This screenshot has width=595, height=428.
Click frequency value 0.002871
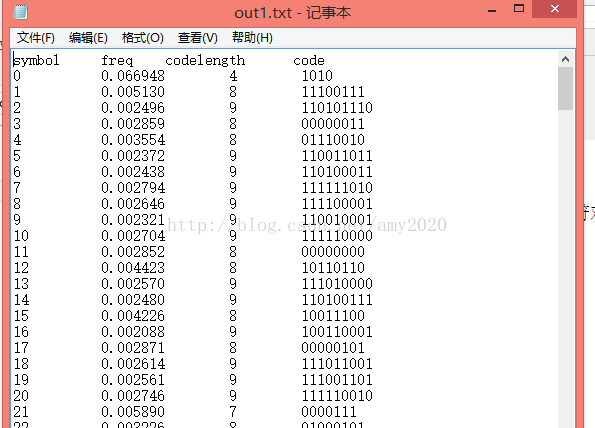133,348
